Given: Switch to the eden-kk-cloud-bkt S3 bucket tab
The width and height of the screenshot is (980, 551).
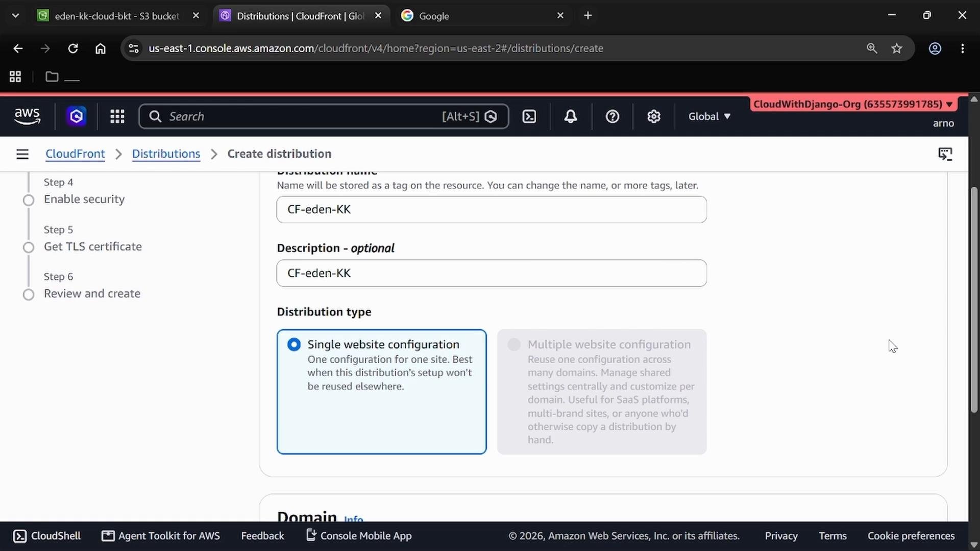Looking at the screenshot, I should 116,16.
